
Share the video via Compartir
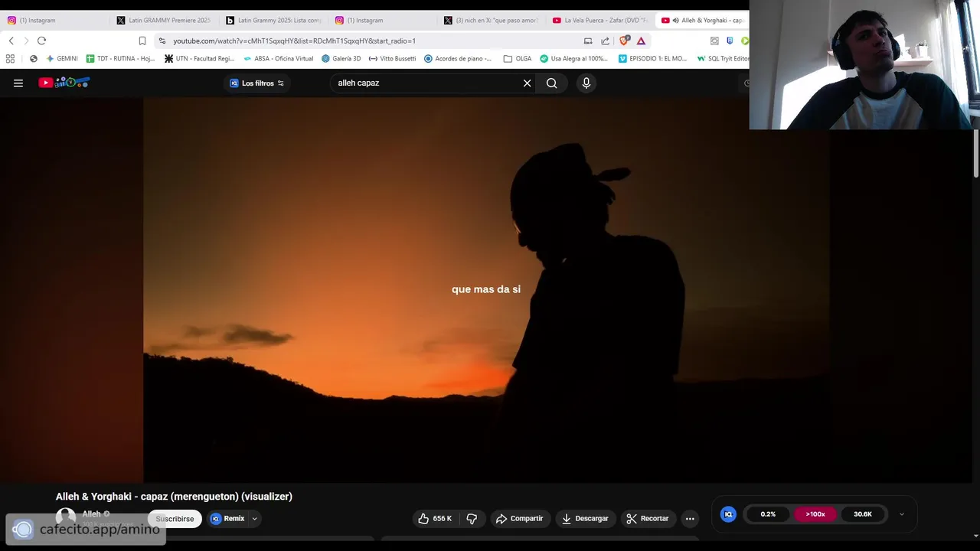[x=519, y=518]
